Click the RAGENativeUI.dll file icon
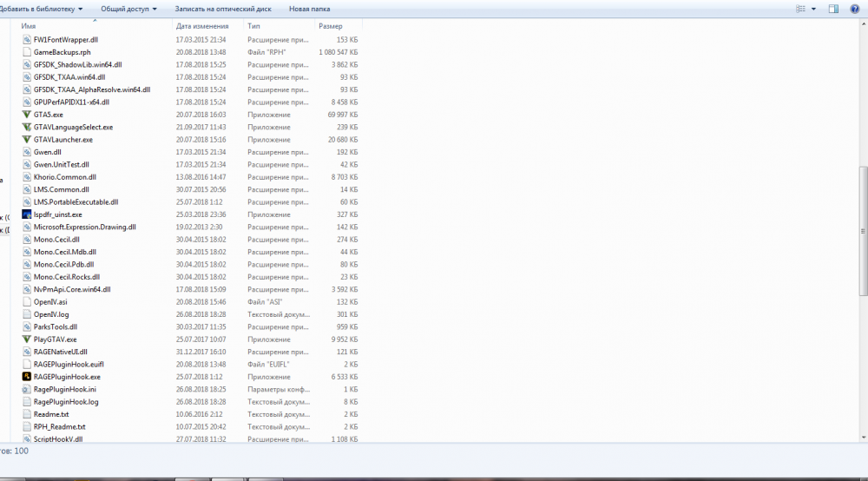The width and height of the screenshot is (868, 481). pyautogui.click(x=27, y=352)
